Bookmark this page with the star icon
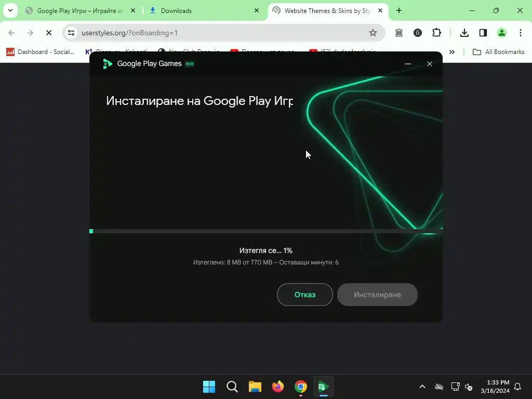The height and width of the screenshot is (399, 532). click(x=373, y=33)
